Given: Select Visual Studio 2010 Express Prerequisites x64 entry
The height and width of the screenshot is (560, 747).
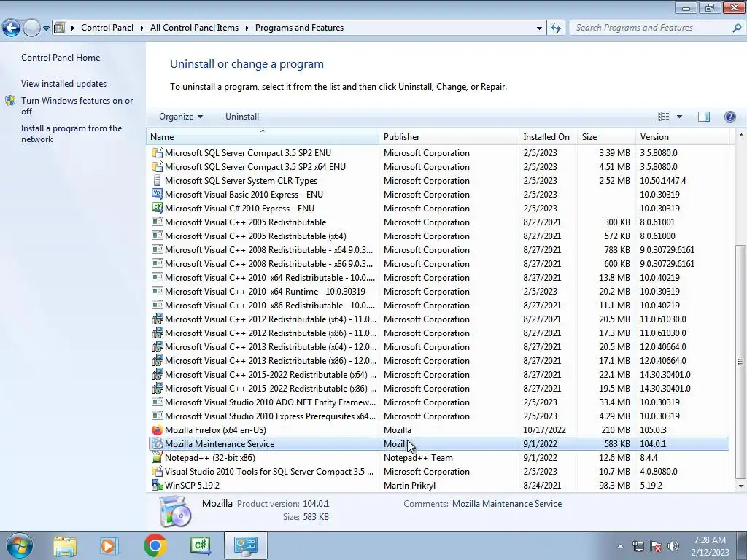Looking at the screenshot, I should [438, 416].
